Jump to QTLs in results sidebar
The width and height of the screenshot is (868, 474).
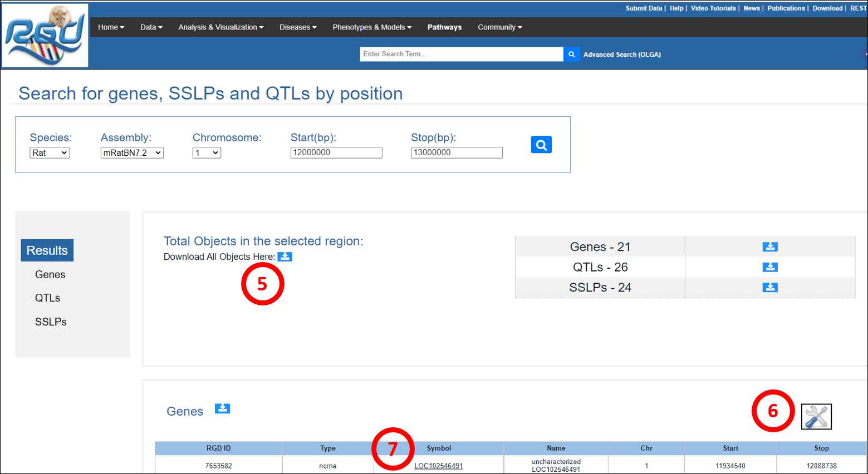click(47, 298)
